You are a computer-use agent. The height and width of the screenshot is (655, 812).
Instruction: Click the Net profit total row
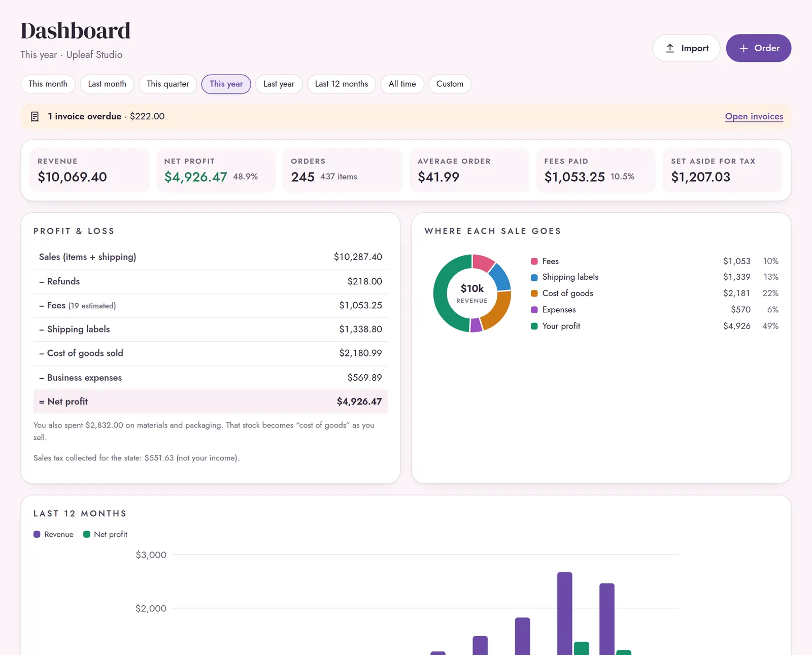(x=211, y=402)
